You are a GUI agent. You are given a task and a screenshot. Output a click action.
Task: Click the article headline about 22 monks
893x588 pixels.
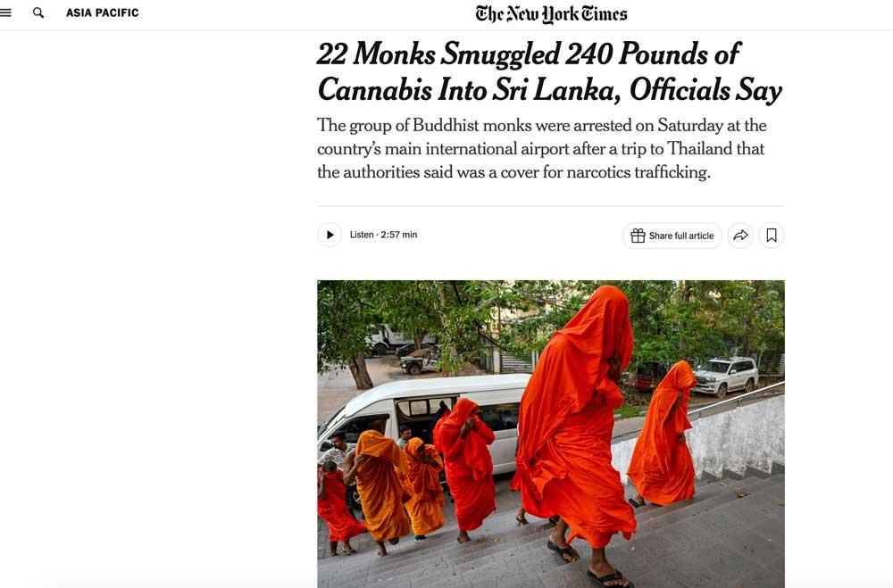549,71
